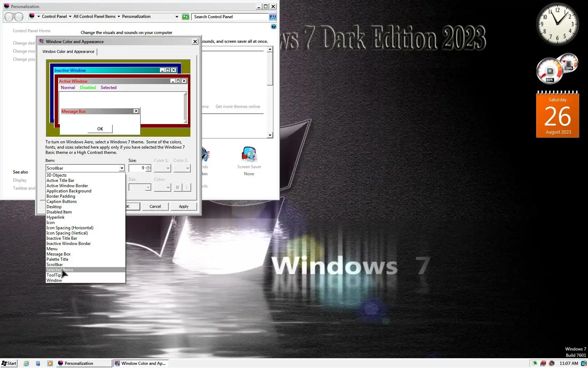Toggle the Bold font button

pyautogui.click(x=177, y=188)
